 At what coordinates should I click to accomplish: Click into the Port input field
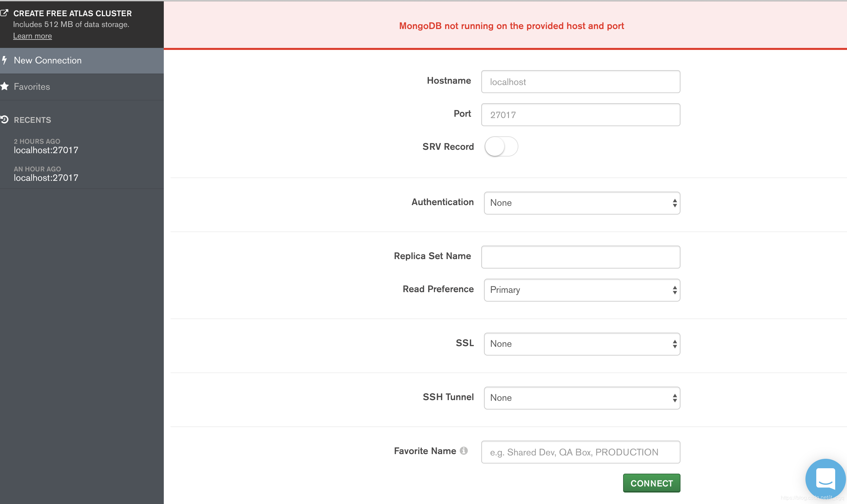[x=580, y=115]
